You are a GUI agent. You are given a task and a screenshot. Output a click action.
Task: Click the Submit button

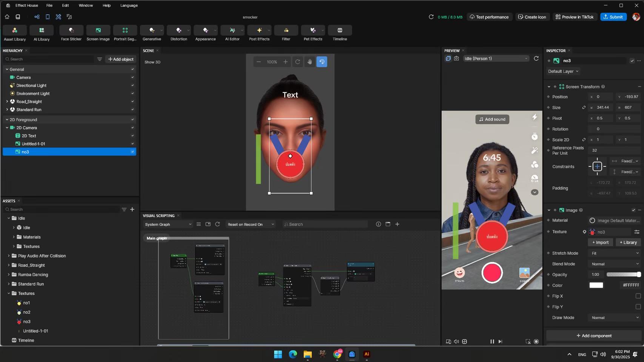pyautogui.click(x=613, y=17)
